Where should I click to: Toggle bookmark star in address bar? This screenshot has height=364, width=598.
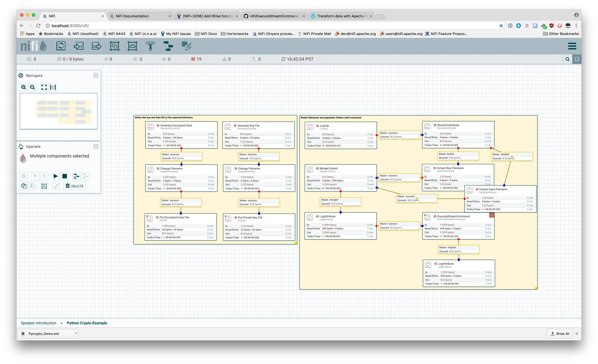click(501, 26)
